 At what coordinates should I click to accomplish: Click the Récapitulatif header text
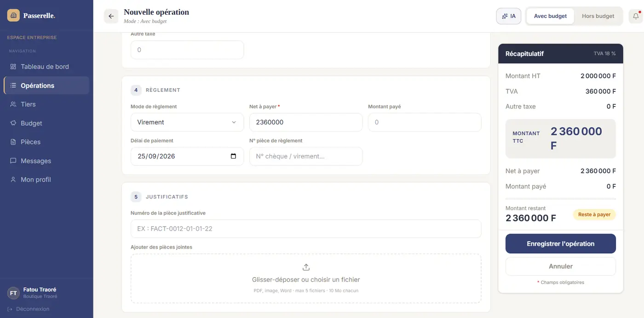(x=524, y=54)
